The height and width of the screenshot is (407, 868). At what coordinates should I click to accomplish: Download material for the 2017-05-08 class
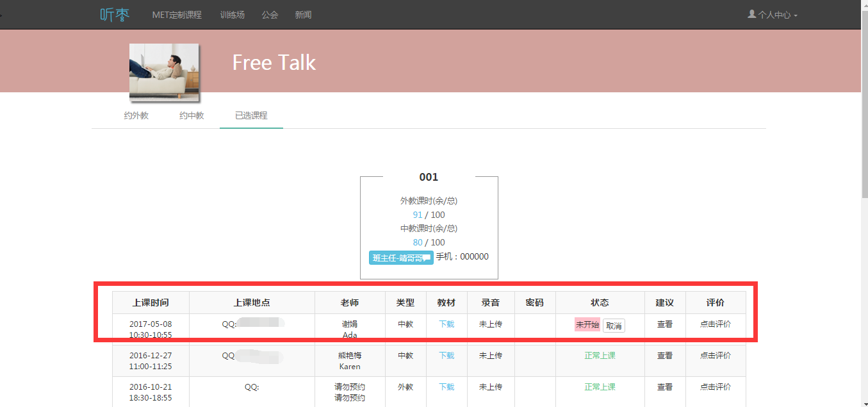446,324
